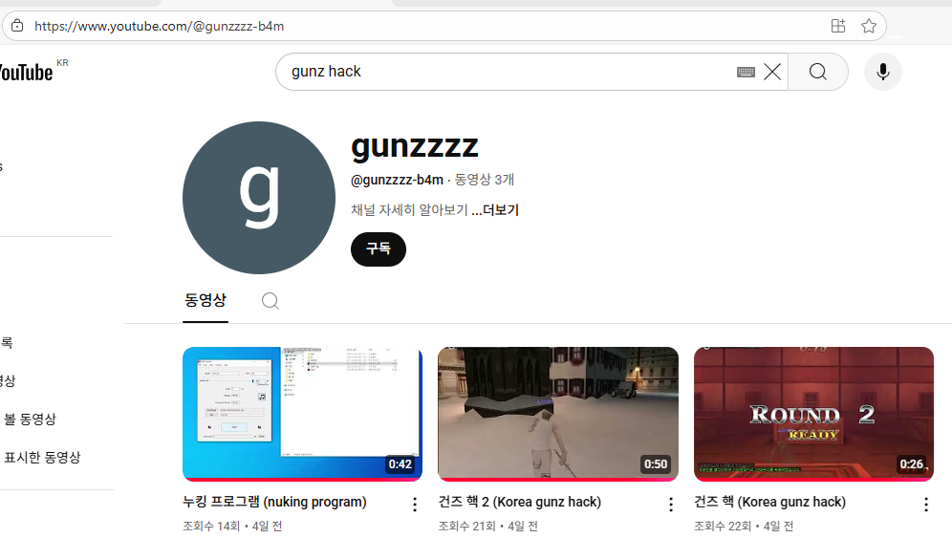The height and width of the screenshot is (560, 952).
Task: Open the Round 2 Ready video thumbnail
Action: (x=813, y=414)
